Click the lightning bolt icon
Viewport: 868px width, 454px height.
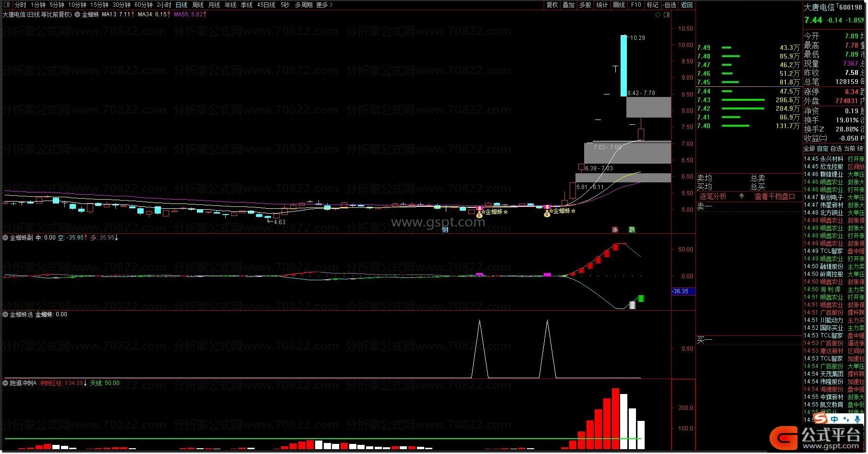(742, 196)
